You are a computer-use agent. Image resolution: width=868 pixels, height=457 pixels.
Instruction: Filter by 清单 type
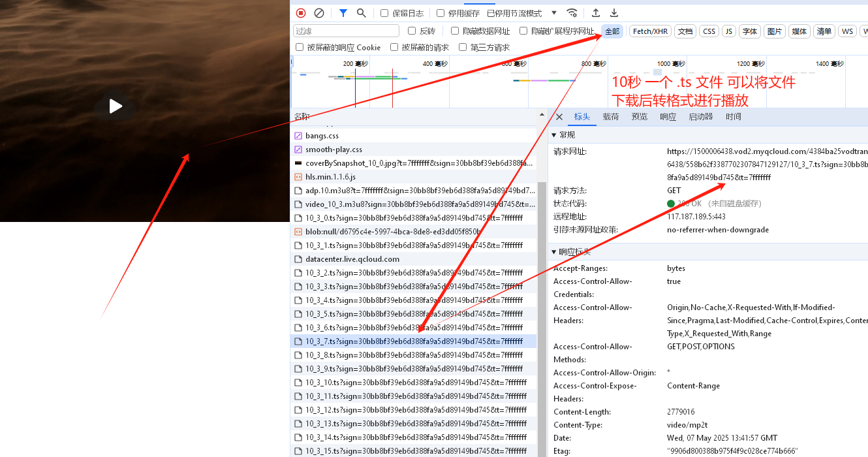(x=824, y=31)
